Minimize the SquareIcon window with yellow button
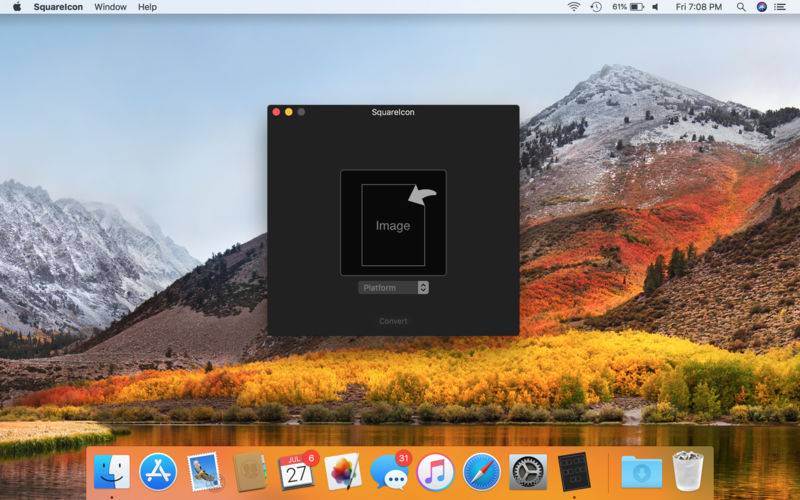This screenshot has height=500, width=800. click(289, 112)
